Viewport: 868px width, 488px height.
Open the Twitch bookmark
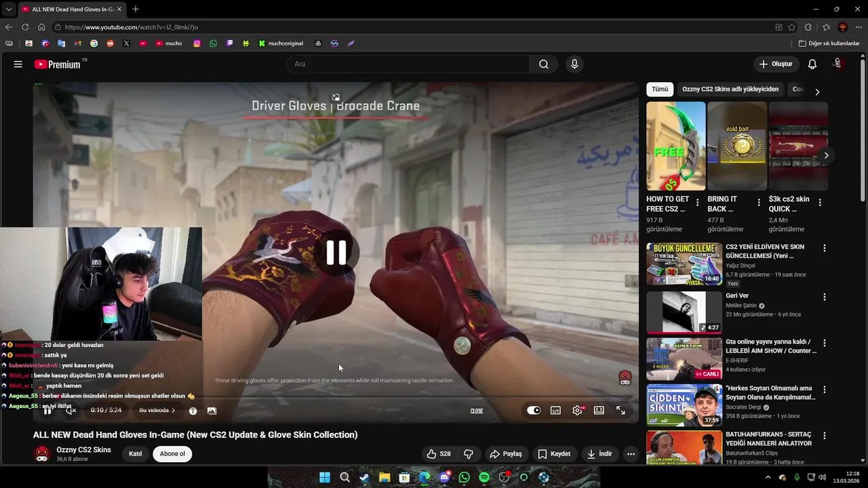point(230,43)
